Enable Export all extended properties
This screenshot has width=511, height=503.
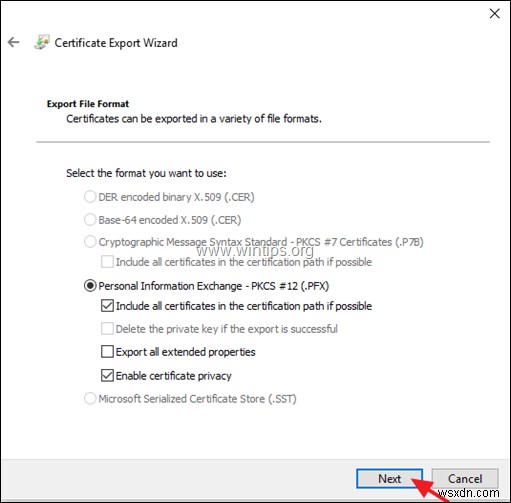point(107,352)
